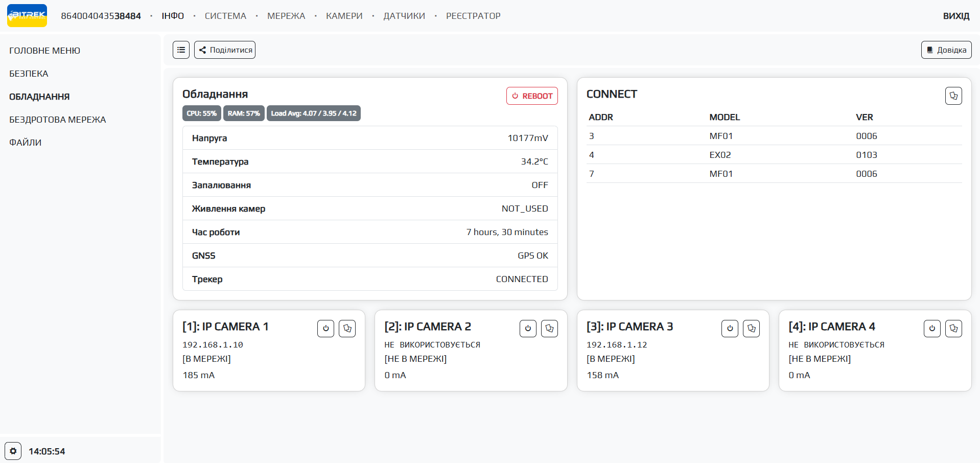980x463 pixels.
Task: Click the overlapping pages icon on IP Camera 1
Action: 347,329
